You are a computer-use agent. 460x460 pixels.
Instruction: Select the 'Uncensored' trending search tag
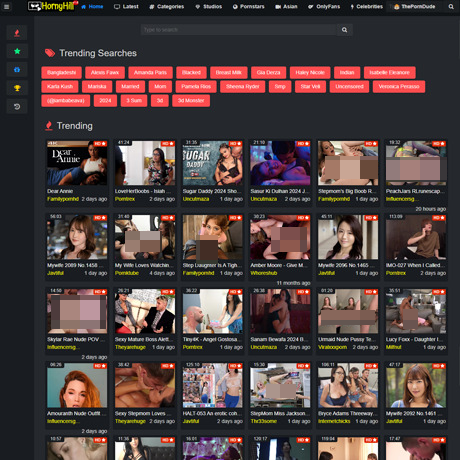(x=349, y=87)
